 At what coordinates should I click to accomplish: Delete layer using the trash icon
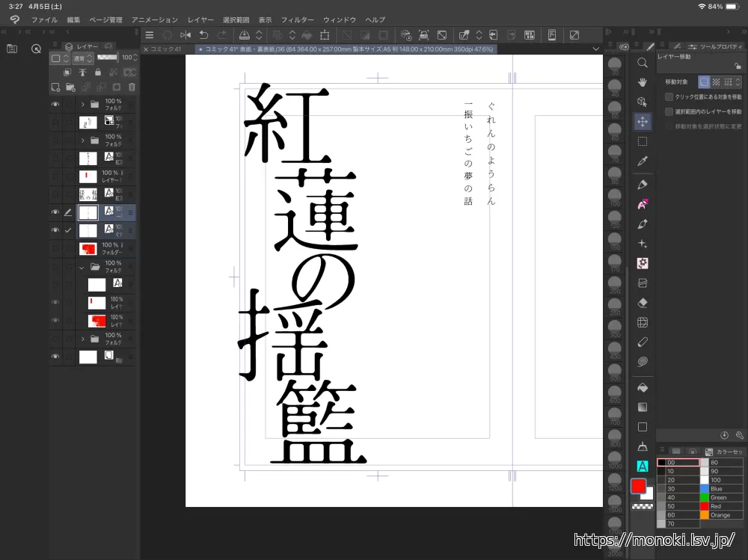[132, 87]
